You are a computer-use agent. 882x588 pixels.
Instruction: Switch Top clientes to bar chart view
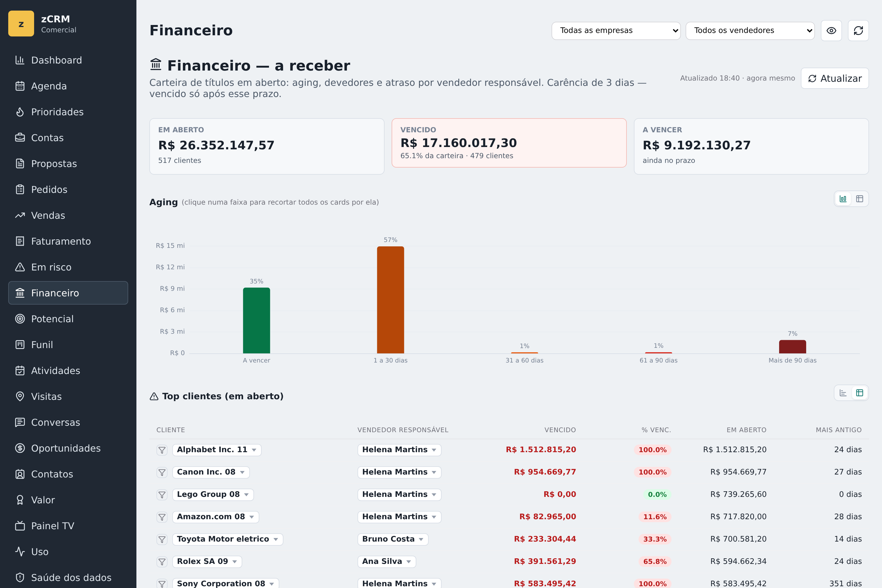(x=843, y=393)
